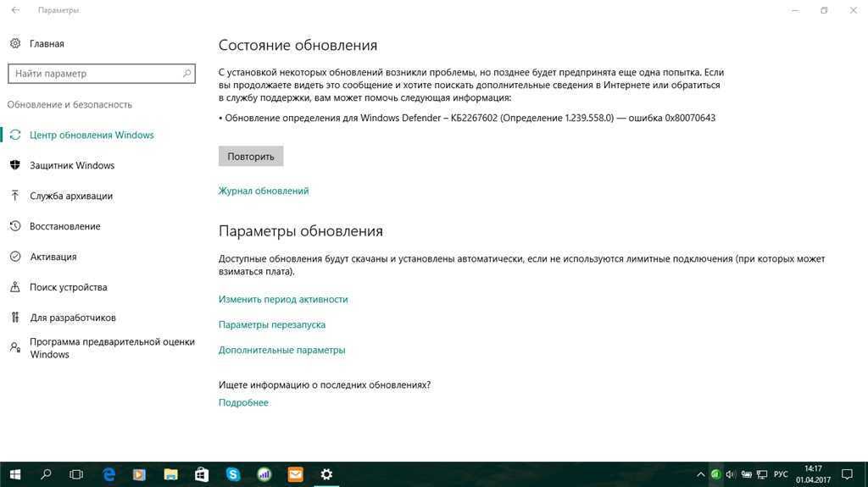Click the battery tray icon
The width and height of the screenshot is (868, 487).
click(x=746, y=474)
